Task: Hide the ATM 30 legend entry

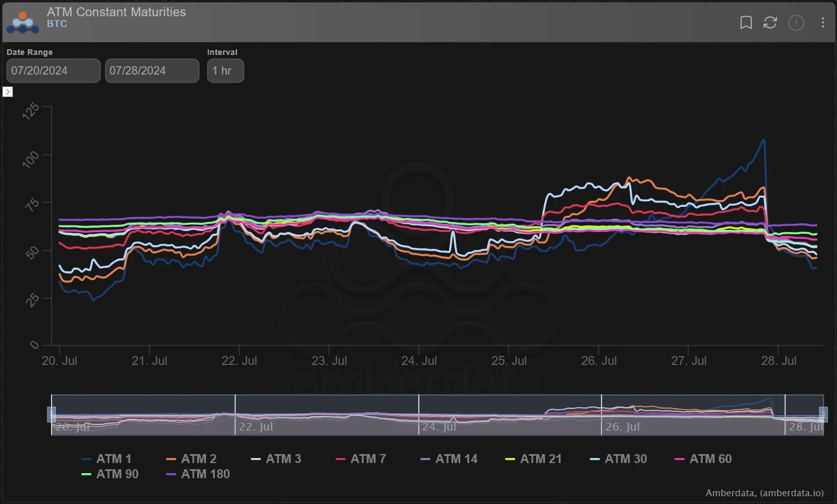Action: 618,459
